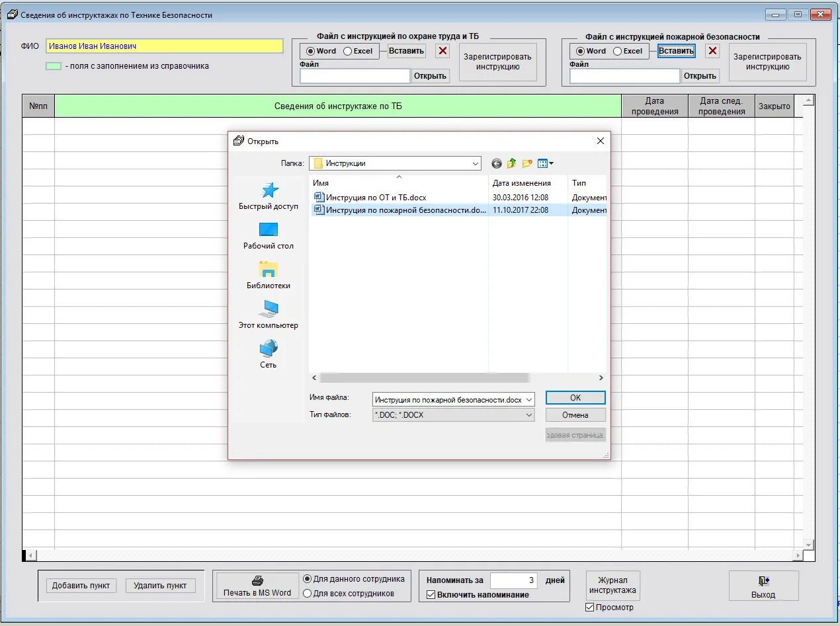Expand the Имя файла combo box arrow
The image size is (840, 626).
click(529, 400)
